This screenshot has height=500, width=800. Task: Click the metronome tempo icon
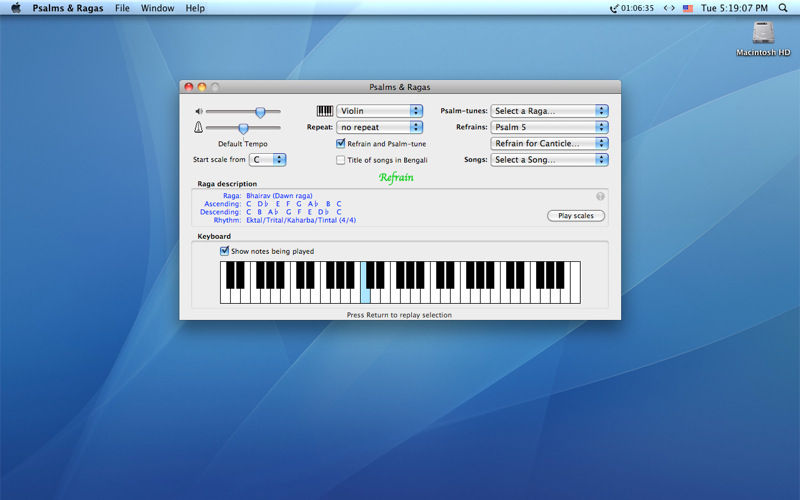tap(198, 128)
